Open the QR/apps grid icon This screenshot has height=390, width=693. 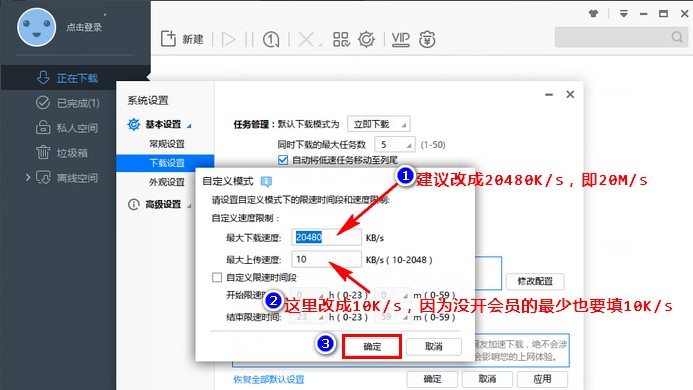coord(341,39)
